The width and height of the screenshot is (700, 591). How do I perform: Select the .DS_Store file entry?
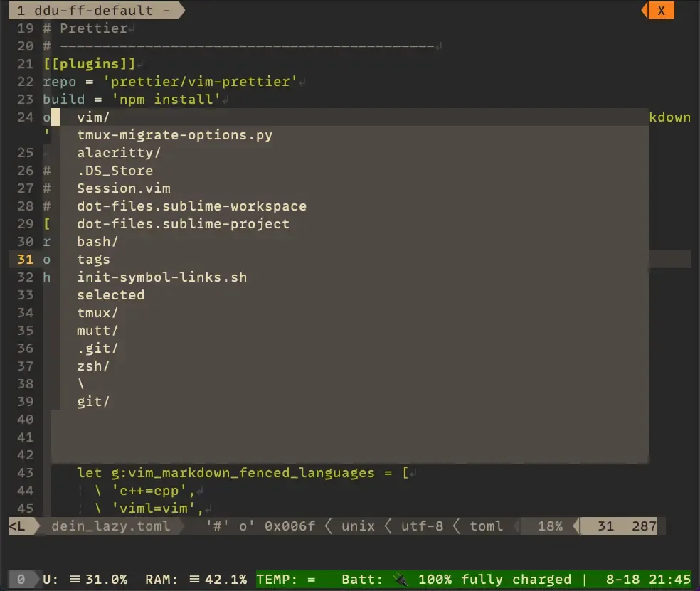[x=115, y=171]
